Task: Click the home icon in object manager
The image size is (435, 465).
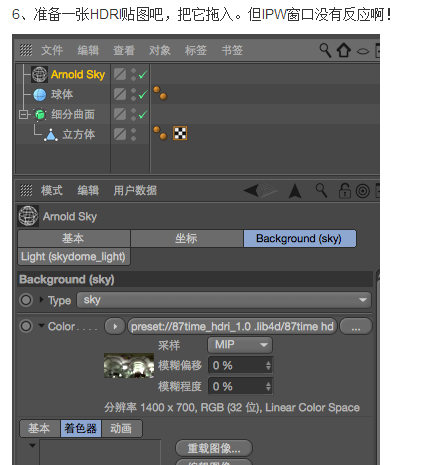Action: 344,50
